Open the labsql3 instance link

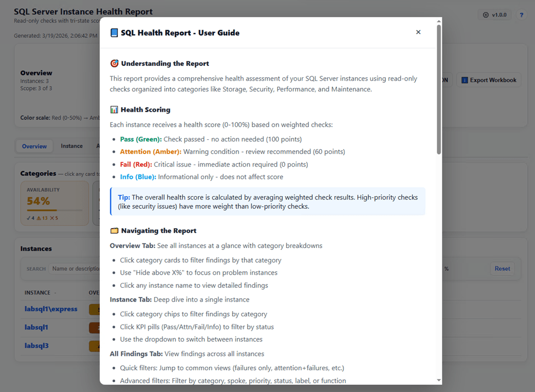(x=37, y=345)
